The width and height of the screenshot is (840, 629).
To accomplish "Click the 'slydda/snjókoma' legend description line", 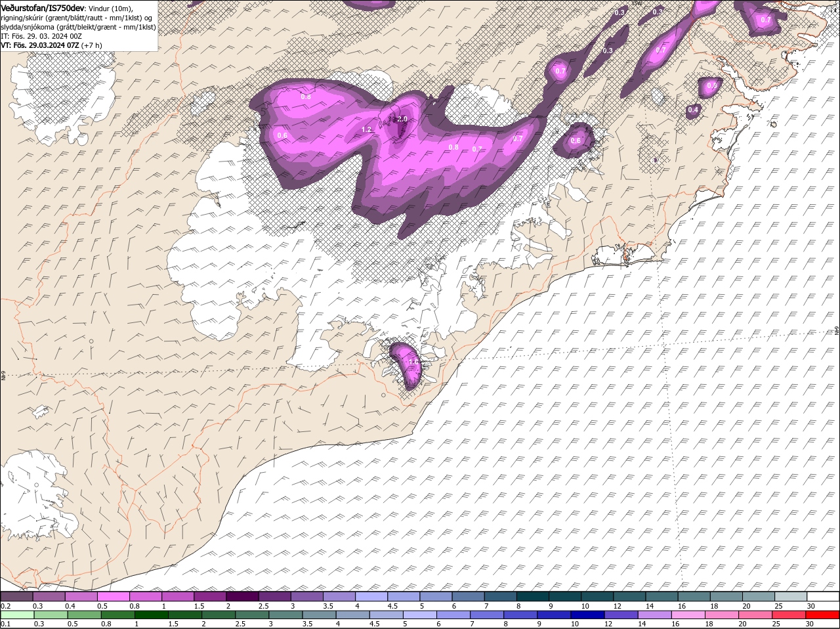I will click(78, 27).
